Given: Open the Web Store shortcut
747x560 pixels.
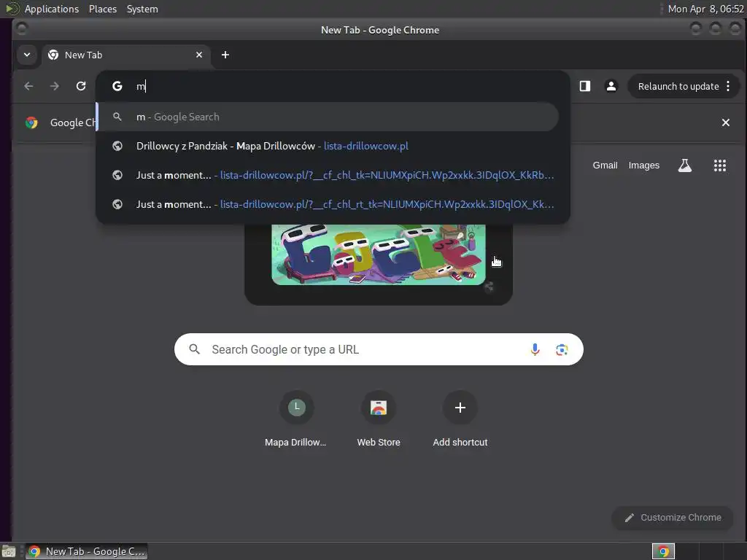Looking at the screenshot, I should [x=379, y=419].
